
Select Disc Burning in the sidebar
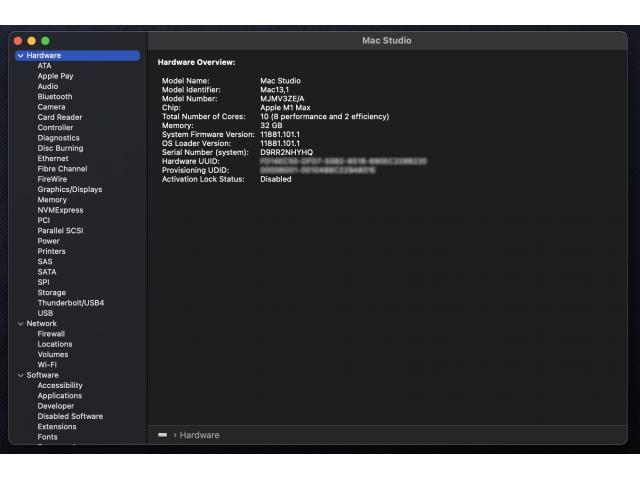click(60, 148)
